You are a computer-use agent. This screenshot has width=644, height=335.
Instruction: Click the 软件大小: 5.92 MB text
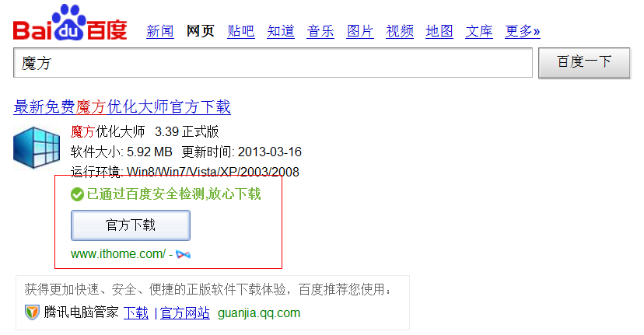121,152
